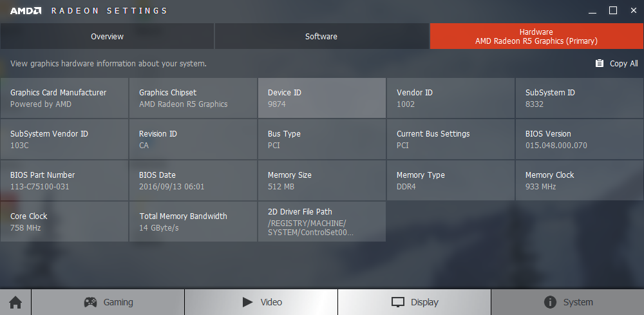Click the Display monitor icon
This screenshot has height=315, width=644.
[x=398, y=303]
